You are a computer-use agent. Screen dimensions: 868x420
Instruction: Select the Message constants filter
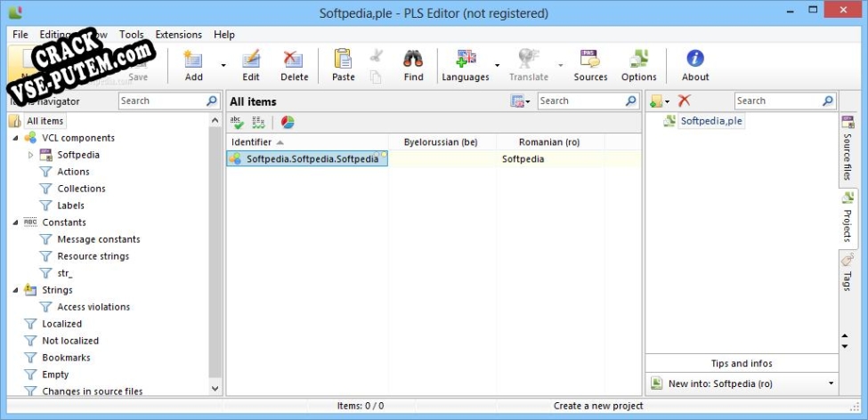pos(99,239)
